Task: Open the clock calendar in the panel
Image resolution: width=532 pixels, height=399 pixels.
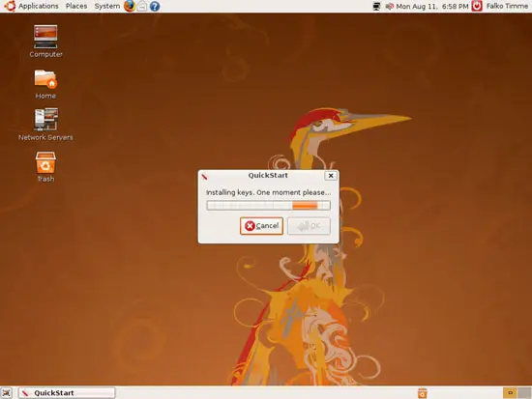Action: coord(432,6)
